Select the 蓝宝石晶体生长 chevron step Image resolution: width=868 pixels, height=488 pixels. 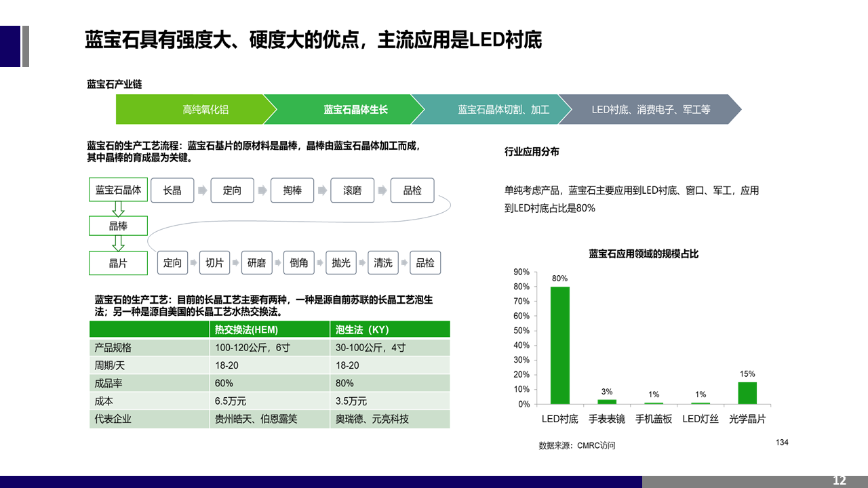(346, 110)
